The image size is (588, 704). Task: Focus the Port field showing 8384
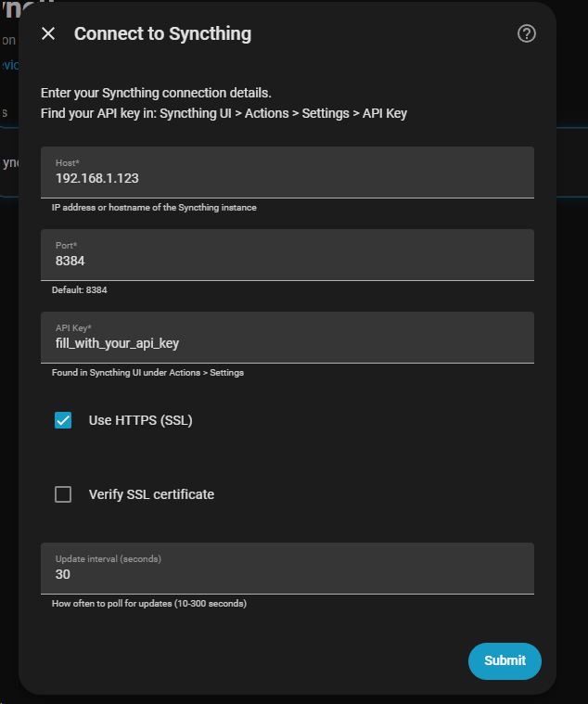[x=288, y=255]
